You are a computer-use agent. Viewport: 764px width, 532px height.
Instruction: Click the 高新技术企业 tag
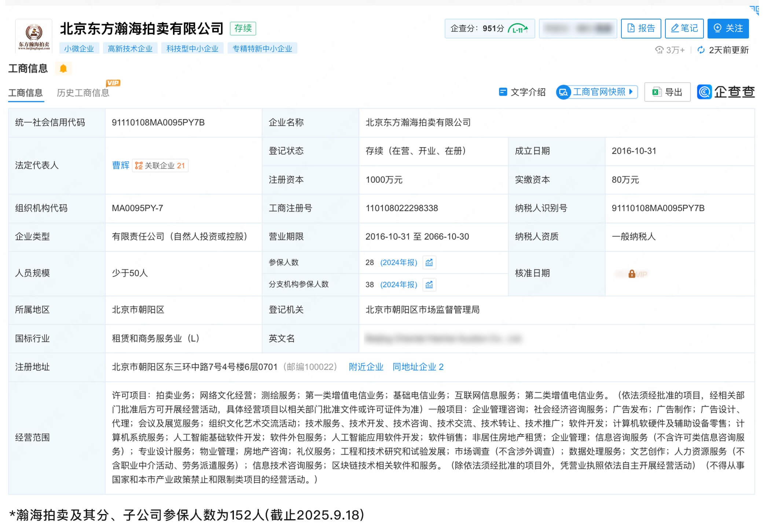(130, 49)
